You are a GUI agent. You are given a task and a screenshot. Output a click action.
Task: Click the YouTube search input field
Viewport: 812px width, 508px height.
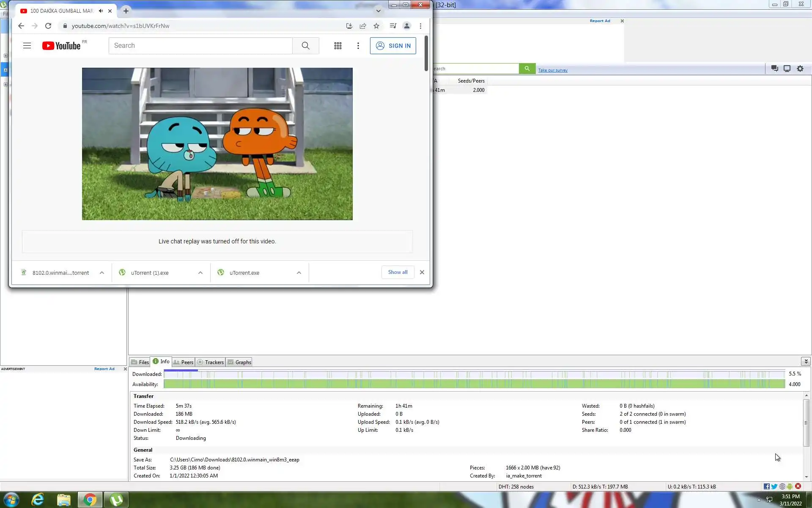pyautogui.click(x=200, y=46)
